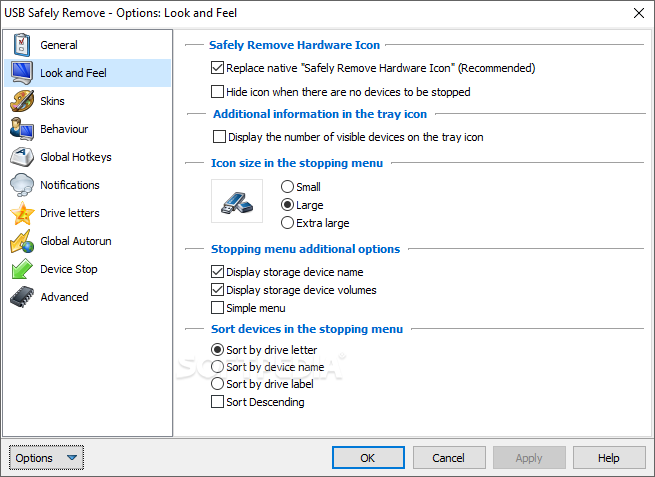Enable Hide icon when no devices
655x477 pixels.
[217, 91]
